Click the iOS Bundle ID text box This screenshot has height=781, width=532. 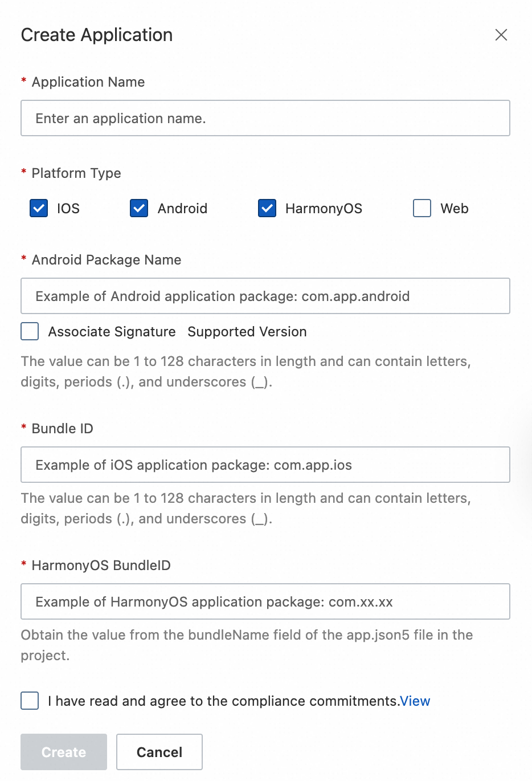[x=265, y=465]
